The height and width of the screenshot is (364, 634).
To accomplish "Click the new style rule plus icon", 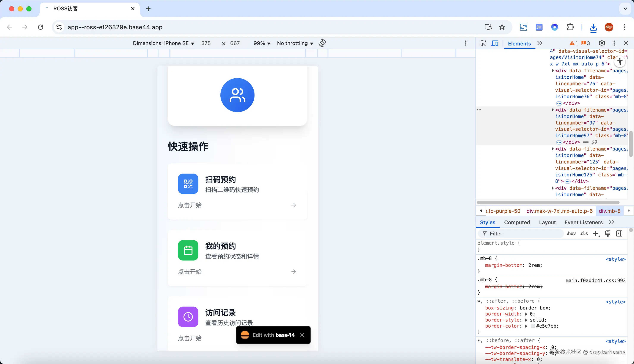I will (596, 233).
